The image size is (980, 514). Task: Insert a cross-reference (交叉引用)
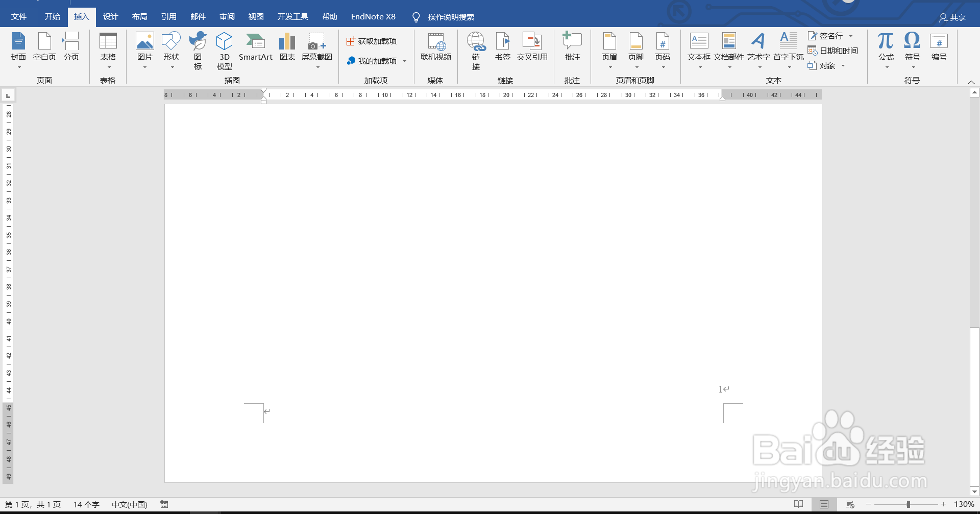[x=532, y=47]
